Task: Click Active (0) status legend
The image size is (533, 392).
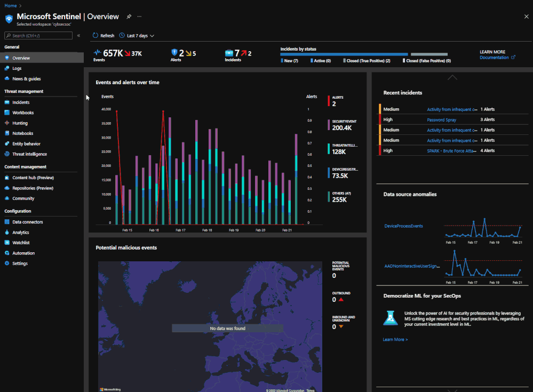Action: point(321,61)
